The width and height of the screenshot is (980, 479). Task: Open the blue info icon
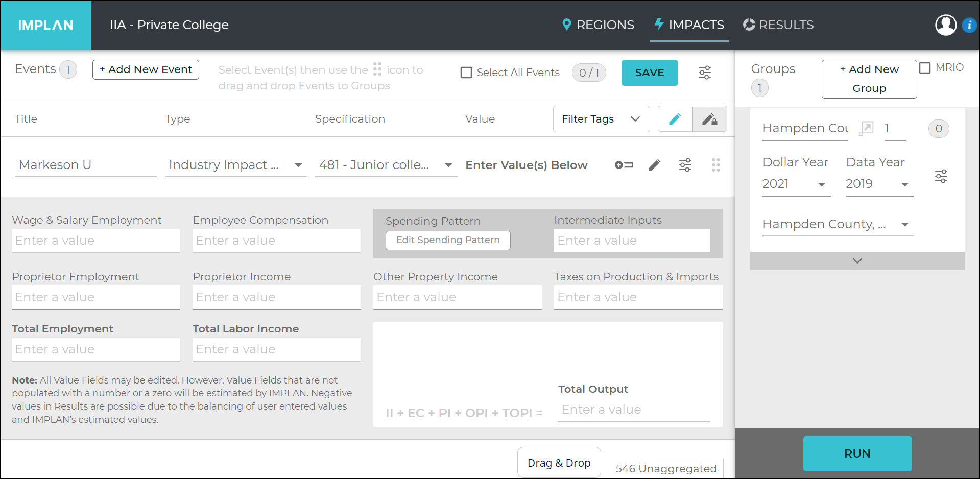(x=969, y=25)
